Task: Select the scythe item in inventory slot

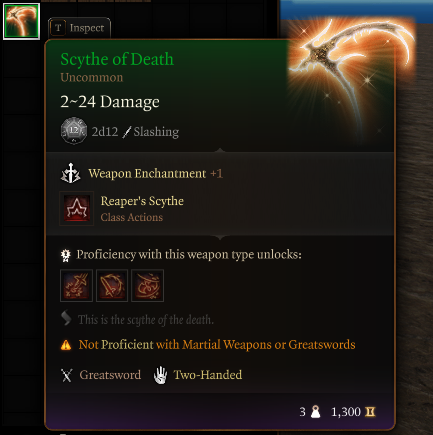Action: pos(21,21)
